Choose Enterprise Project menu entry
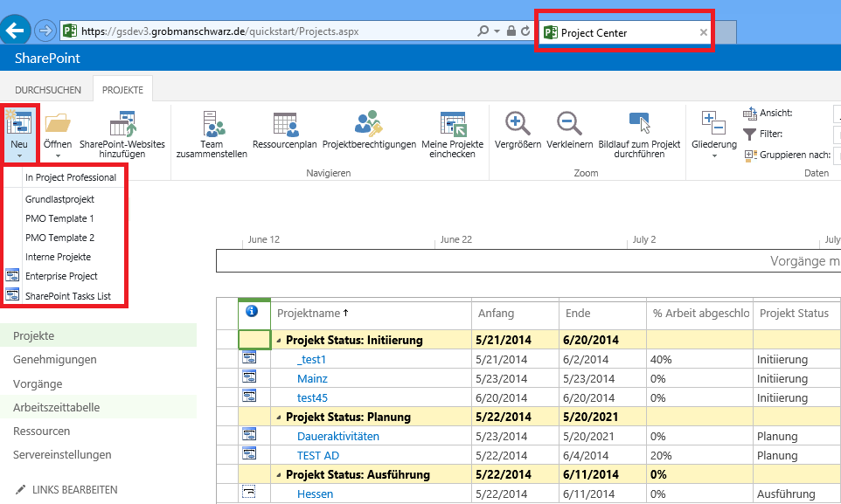 click(62, 276)
